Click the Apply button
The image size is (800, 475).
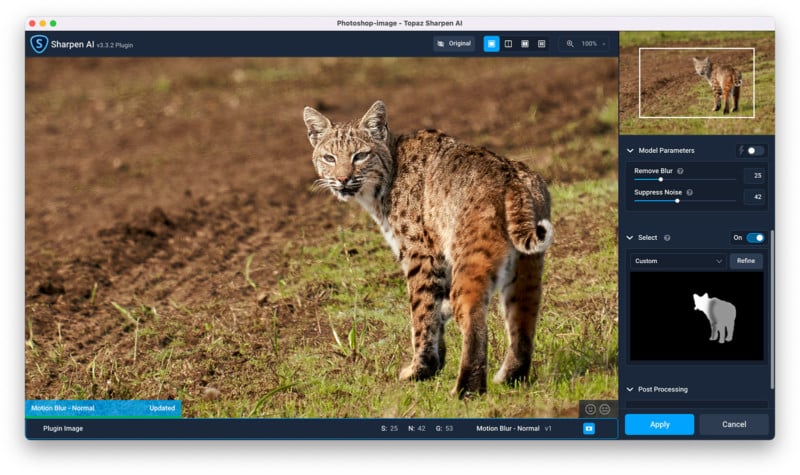click(x=659, y=424)
